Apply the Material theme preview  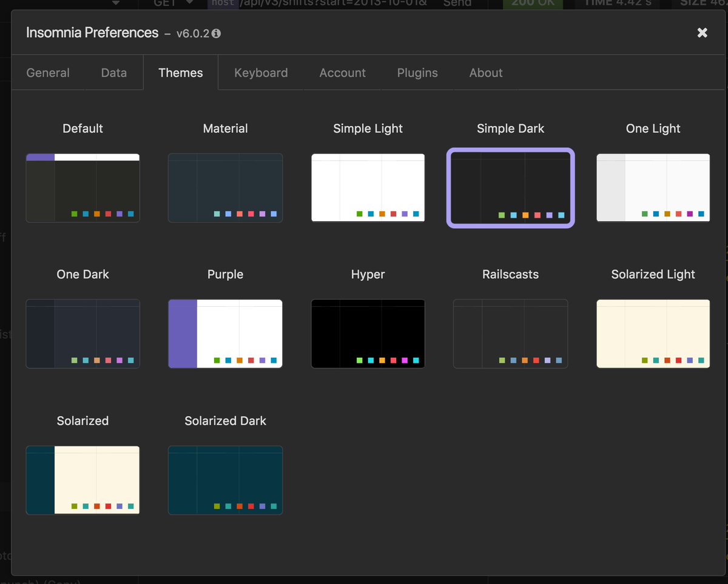coord(226,188)
